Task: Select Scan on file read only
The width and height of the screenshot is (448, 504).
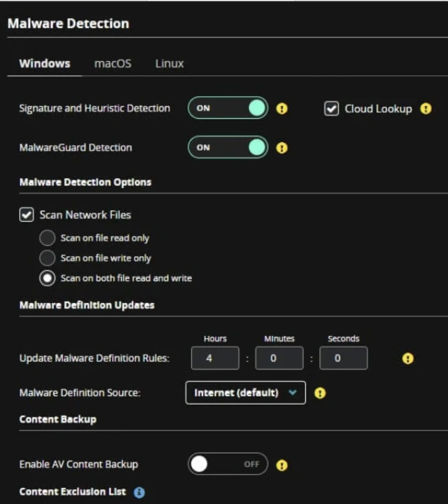Action: 47,238
